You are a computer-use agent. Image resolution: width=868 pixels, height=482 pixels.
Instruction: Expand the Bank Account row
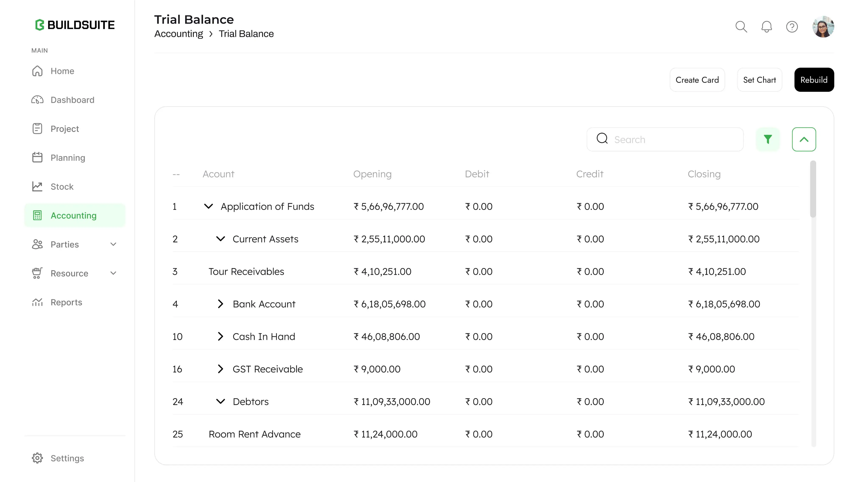tap(221, 304)
